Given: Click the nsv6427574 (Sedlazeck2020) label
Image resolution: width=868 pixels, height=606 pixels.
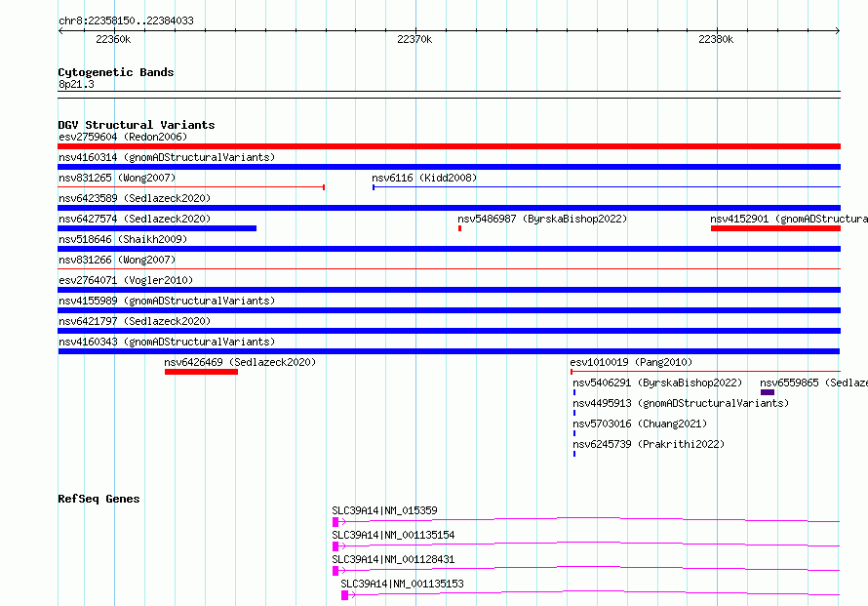Looking at the screenshot, I should [135, 219].
